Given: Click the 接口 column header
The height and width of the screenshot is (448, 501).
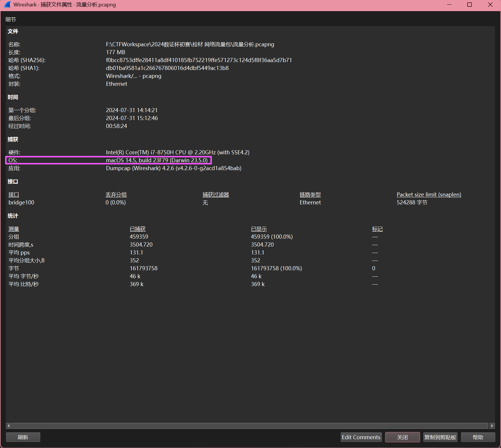Looking at the screenshot, I should (14, 195).
